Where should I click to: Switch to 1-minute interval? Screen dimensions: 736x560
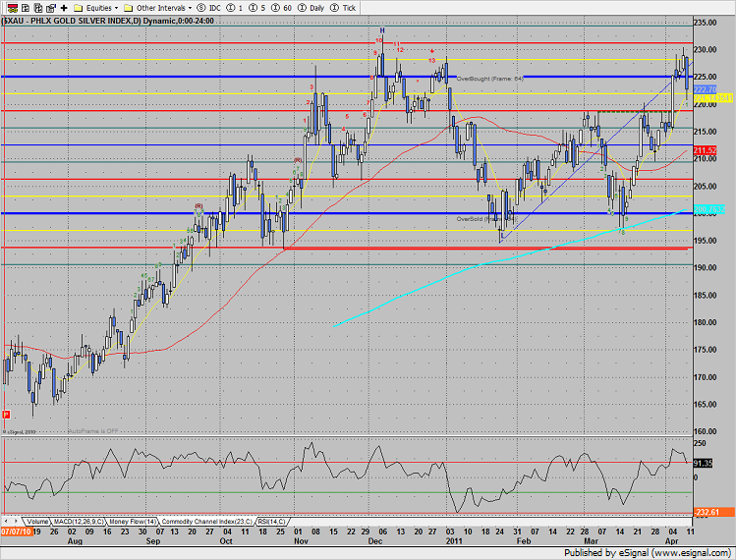click(234, 8)
